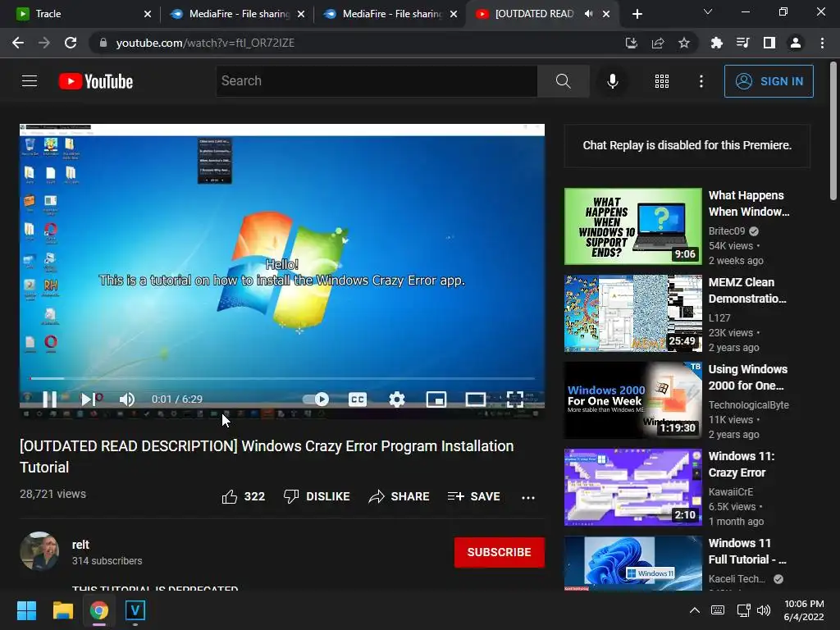Open 'Windows 11: Crazy Error' video title
Viewport: 840px width, 630px height.
[x=742, y=464]
